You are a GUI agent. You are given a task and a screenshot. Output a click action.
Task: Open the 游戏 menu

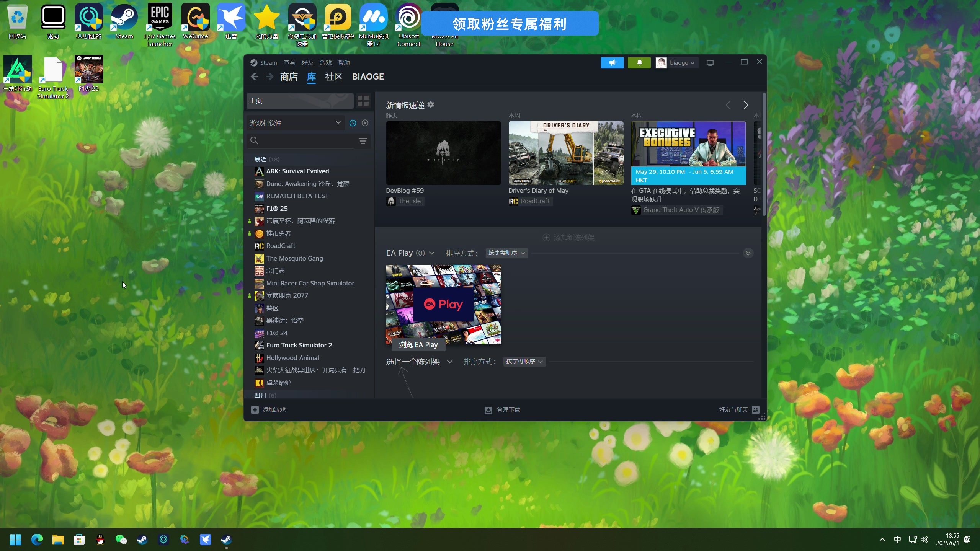(326, 63)
